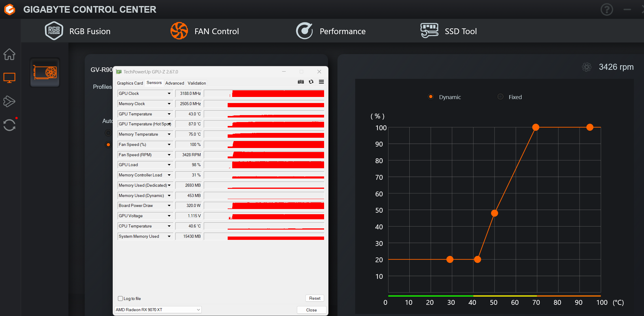Go to Home in the sidebar
The width and height of the screenshot is (644, 316).
(x=9, y=54)
